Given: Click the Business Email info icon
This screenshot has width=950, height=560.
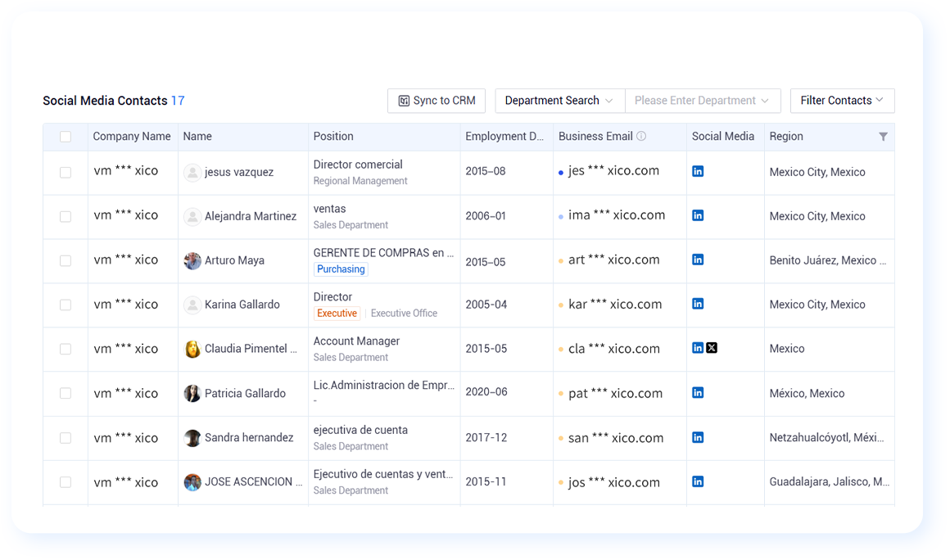Looking at the screenshot, I should click(641, 136).
